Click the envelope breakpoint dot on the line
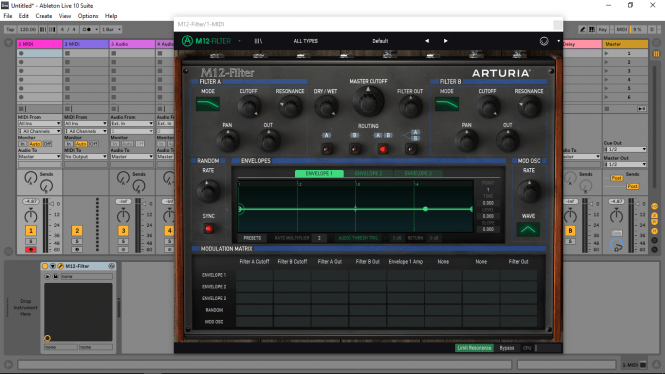This screenshot has height=374, width=665. 425,209
